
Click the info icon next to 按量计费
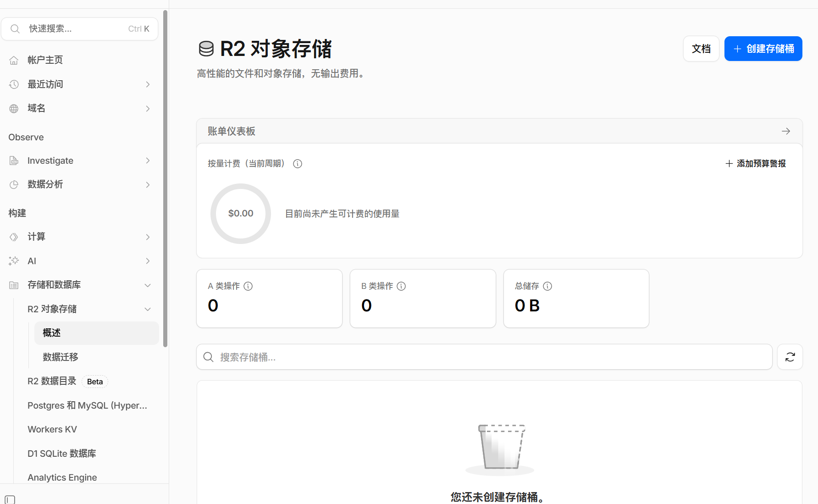tap(298, 164)
